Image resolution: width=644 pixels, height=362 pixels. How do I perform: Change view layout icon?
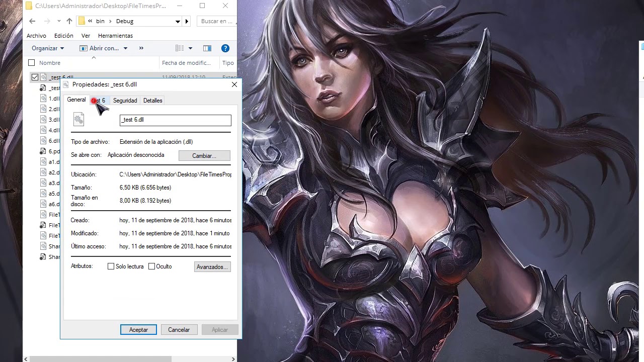180,48
